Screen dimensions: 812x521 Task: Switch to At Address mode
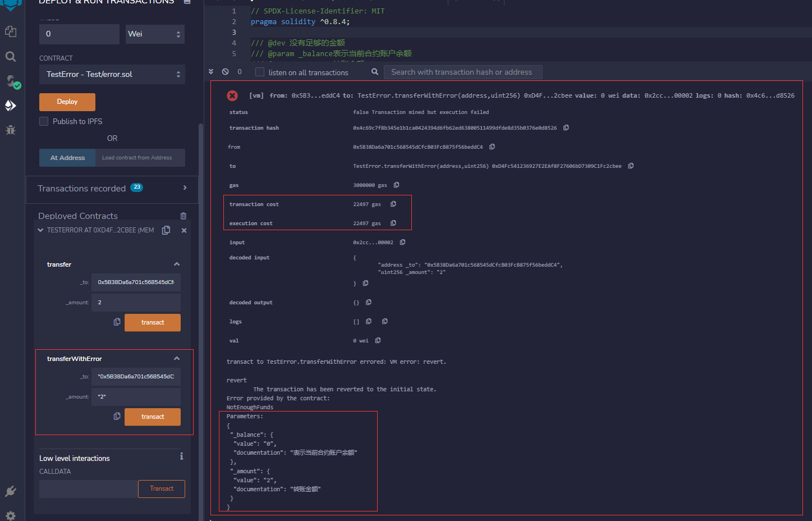pyautogui.click(x=67, y=158)
